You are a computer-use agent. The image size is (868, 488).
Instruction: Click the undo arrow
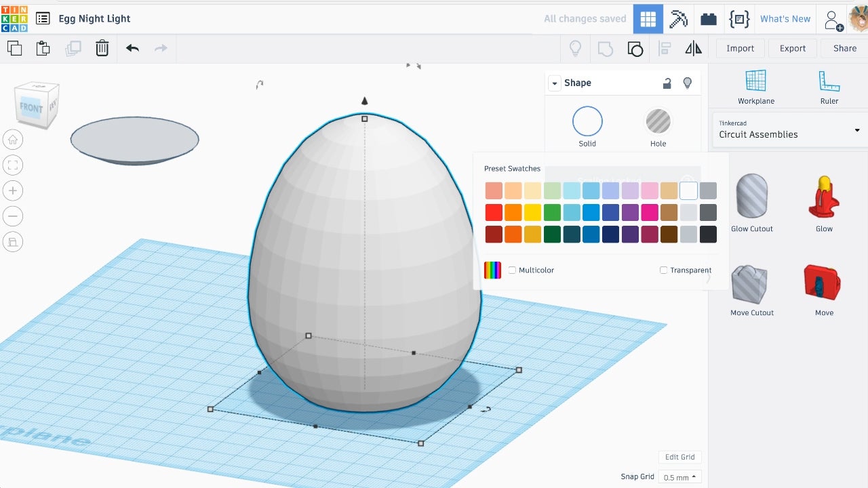132,48
